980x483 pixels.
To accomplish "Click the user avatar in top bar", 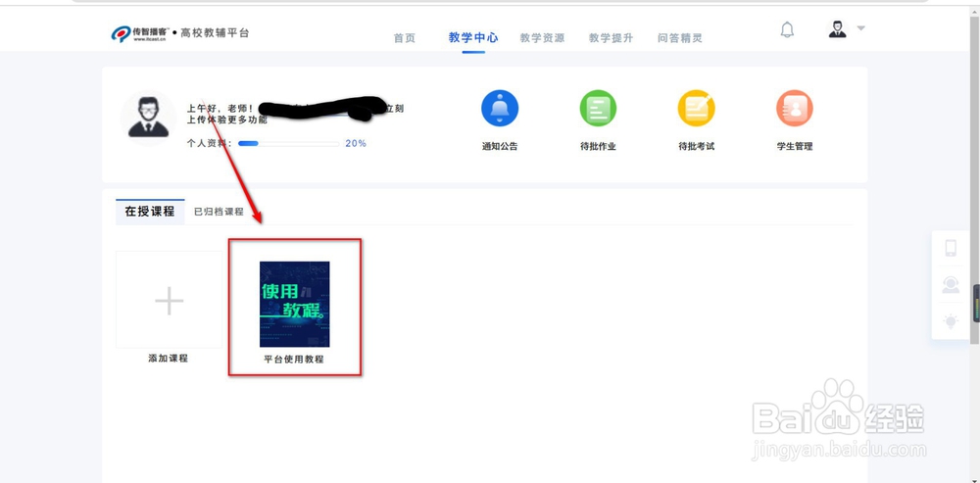I will click(838, 28).
